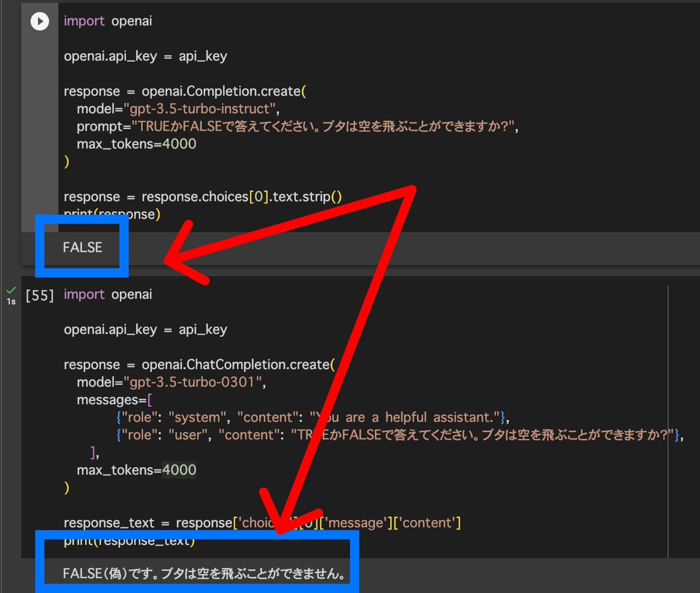Run the Completion.create code cell
The height and width of the screenshot is (593, 700).
coord(40,22)
